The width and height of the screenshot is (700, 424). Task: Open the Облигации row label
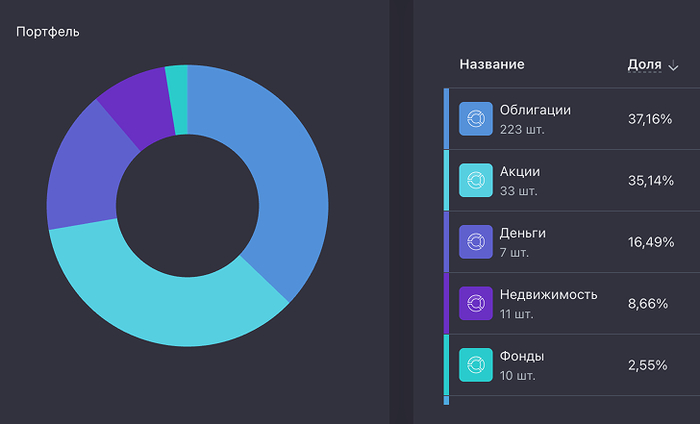coord(535,110)
